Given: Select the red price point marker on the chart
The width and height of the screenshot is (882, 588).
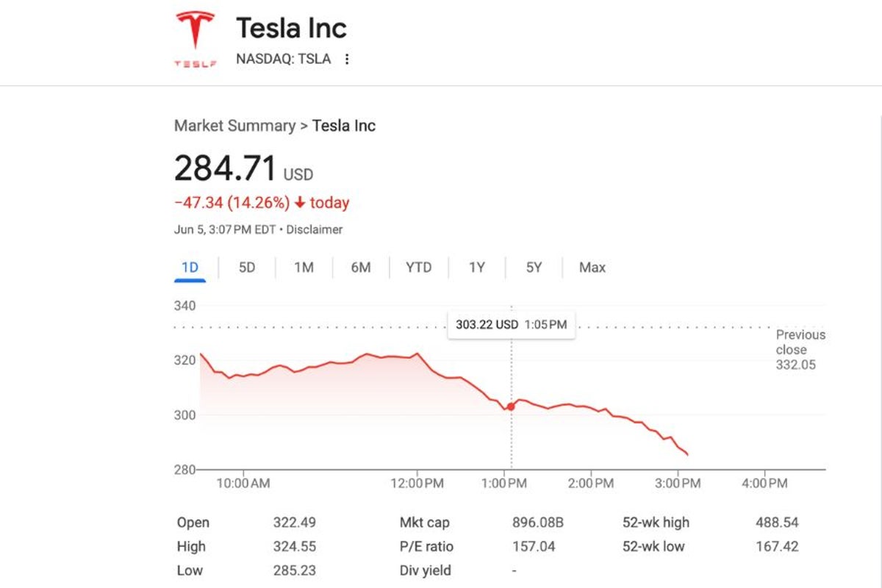Looking at the screenshot, I should 510,405.
